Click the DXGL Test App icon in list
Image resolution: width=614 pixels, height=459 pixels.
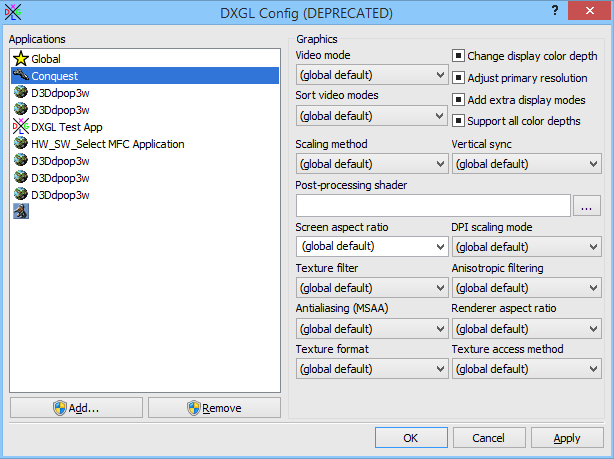(21, 126)
